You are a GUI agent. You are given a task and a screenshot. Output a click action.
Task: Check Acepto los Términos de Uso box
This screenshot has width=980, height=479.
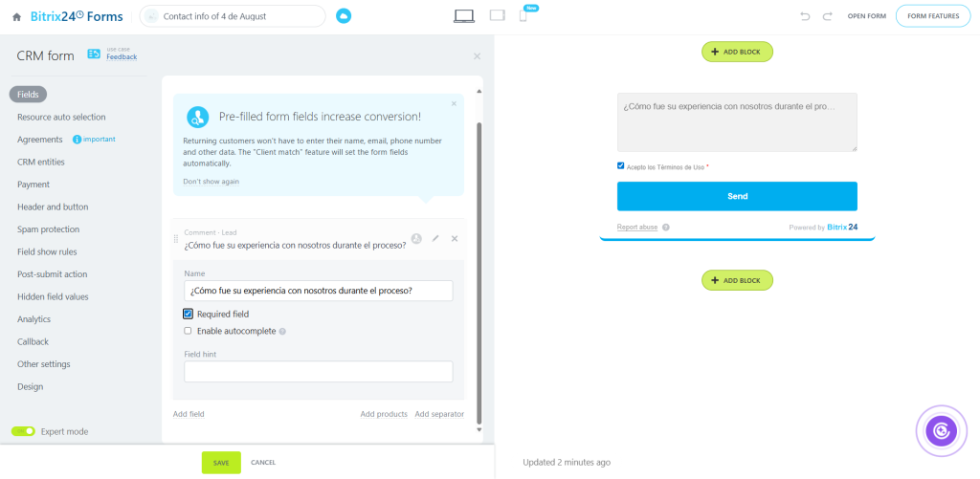pos(621,166)
